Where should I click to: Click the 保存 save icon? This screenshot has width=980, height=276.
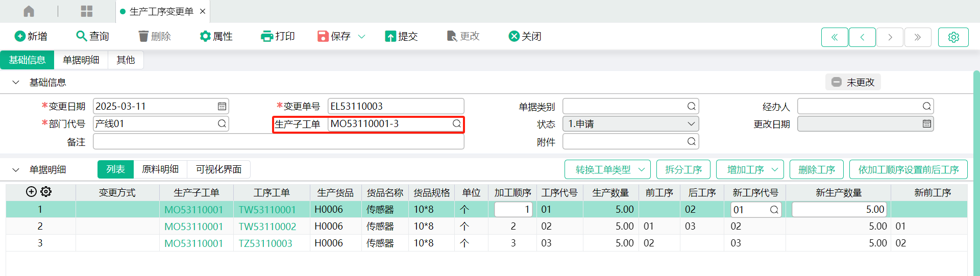(323, 36)
